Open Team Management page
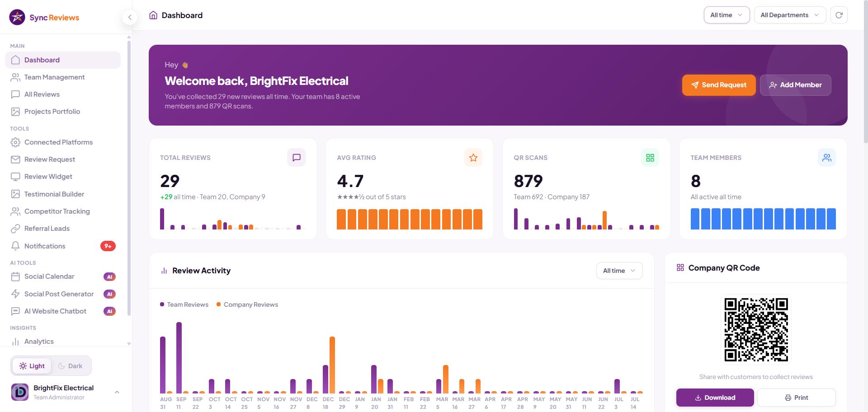868x412 pixels. [63, 77]
